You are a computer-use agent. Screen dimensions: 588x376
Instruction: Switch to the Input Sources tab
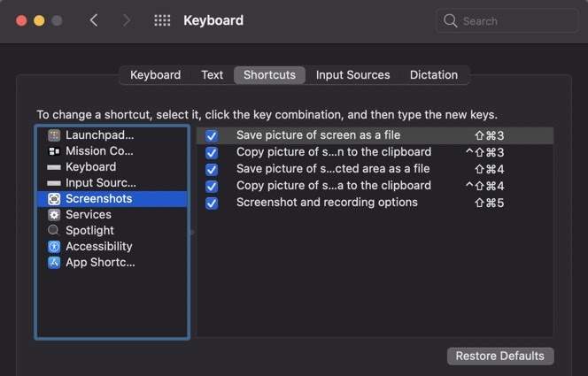(x=352, y=75)
